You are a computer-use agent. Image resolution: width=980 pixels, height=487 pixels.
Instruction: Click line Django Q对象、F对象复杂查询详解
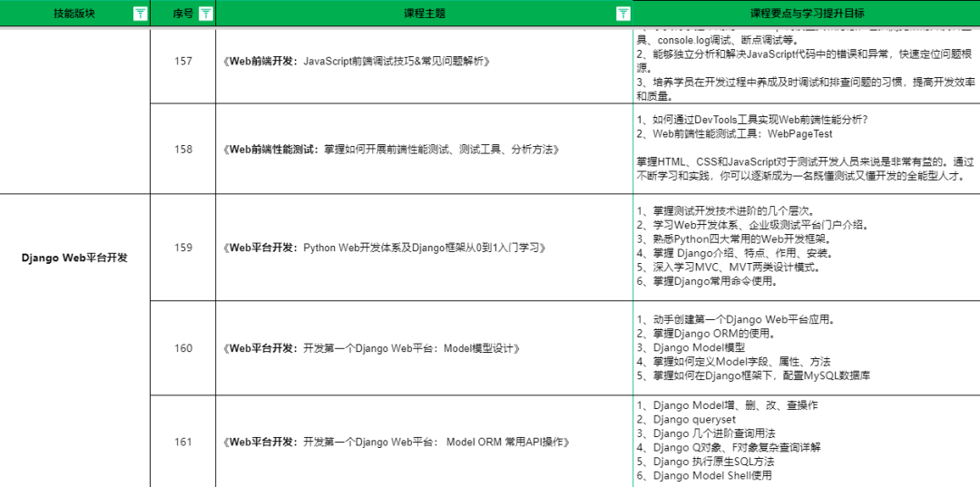(729, 448)
